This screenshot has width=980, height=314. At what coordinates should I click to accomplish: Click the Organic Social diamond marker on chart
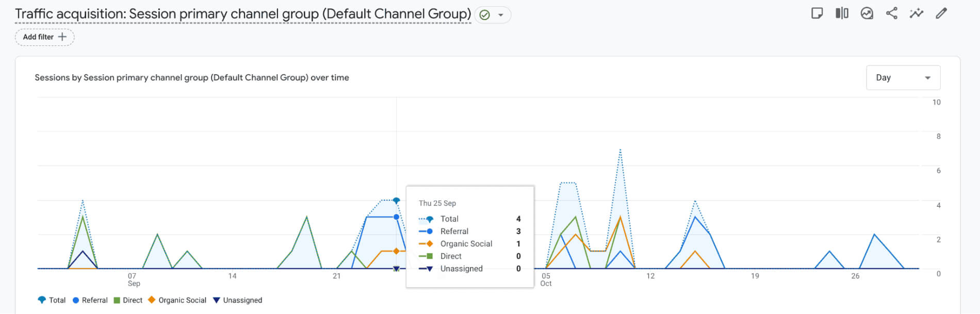pyautogui.click(x=396, y=251)
